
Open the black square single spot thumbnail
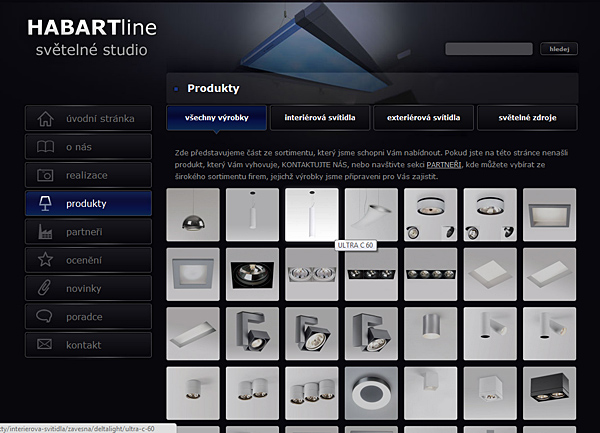[253, 274]
